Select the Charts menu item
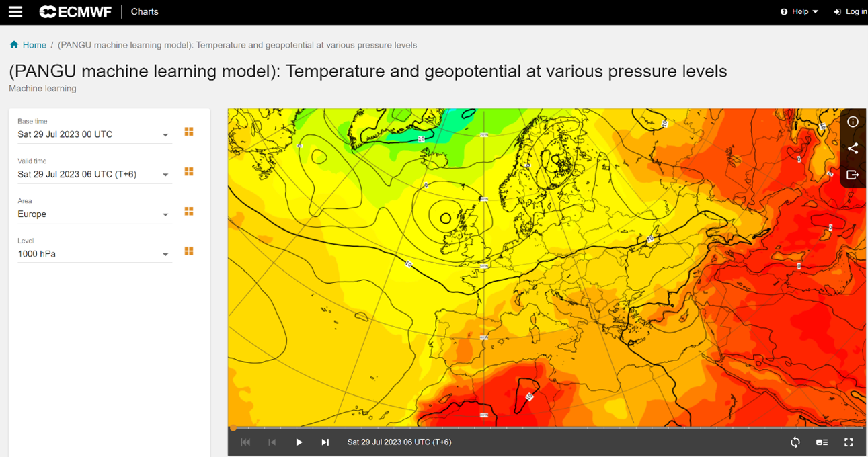 tap(144, 11)
